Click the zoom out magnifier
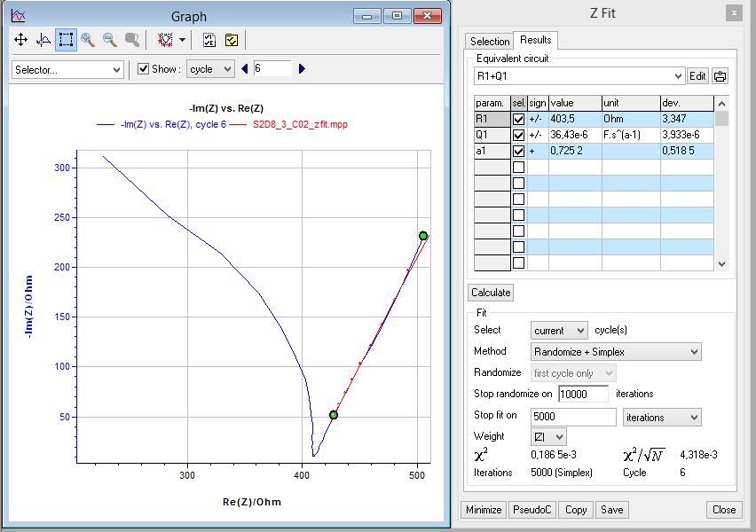 tap(110, 40)
